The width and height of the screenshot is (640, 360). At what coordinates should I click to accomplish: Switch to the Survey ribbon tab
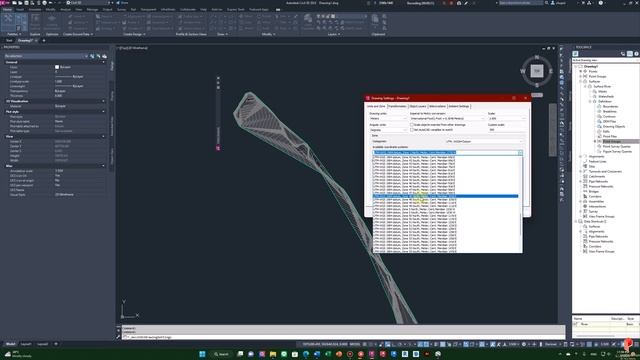point(121,9)
